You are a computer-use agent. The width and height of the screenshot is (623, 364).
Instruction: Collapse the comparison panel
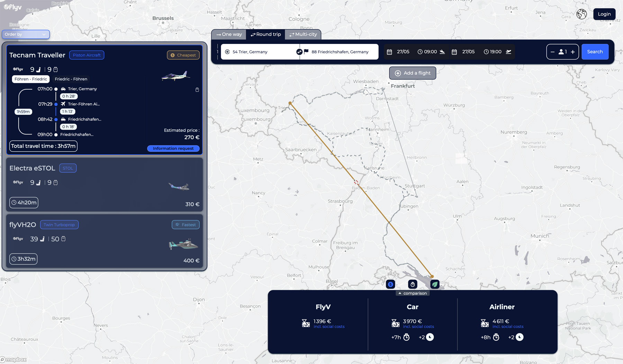tap(412, 293)
